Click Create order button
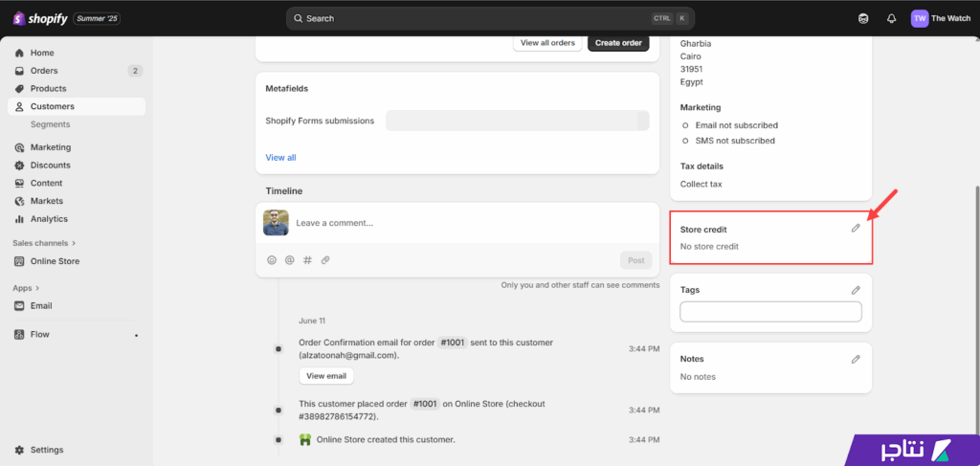 pyautogui.click(x=618, y=43)
